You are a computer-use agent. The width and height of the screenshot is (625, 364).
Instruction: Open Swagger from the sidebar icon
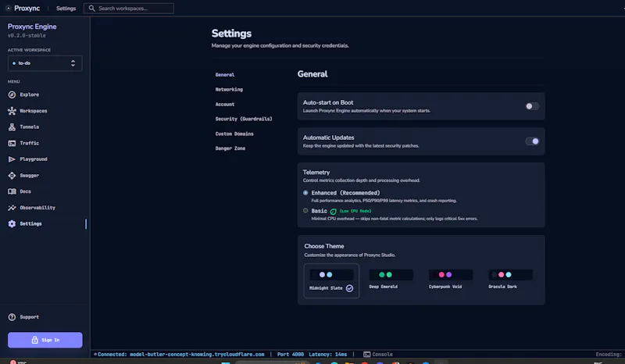(12, 176)
